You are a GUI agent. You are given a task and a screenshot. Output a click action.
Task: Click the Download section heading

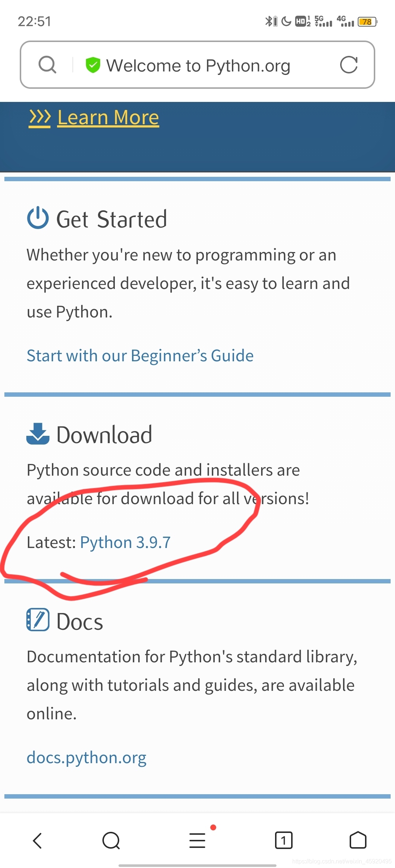pos(104,435)
